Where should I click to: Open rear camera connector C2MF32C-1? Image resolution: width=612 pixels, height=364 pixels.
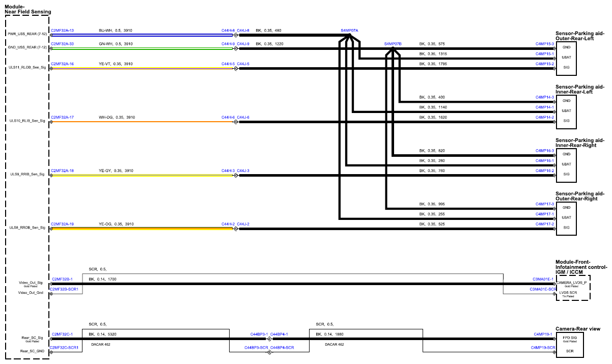(x=62, y=334)
